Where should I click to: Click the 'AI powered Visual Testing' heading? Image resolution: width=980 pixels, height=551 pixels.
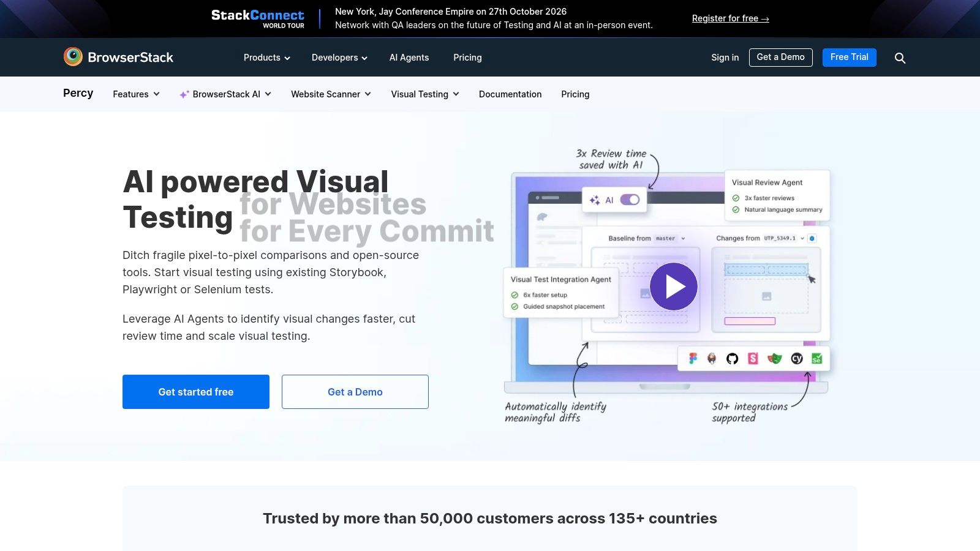point(256,200)
